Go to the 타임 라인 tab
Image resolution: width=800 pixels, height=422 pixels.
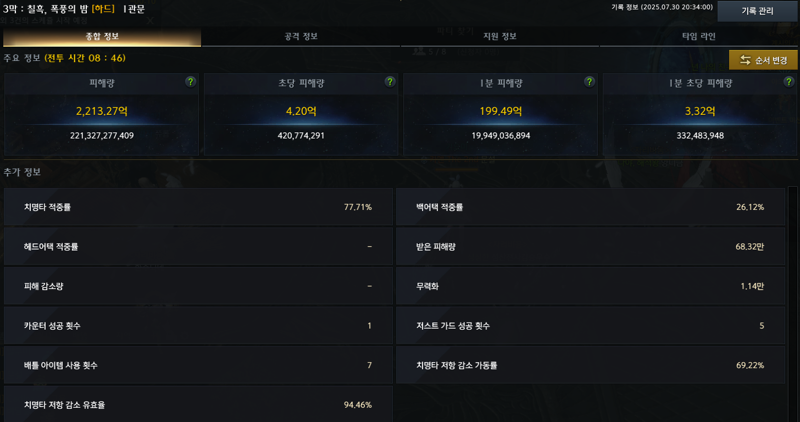[699, 37]
